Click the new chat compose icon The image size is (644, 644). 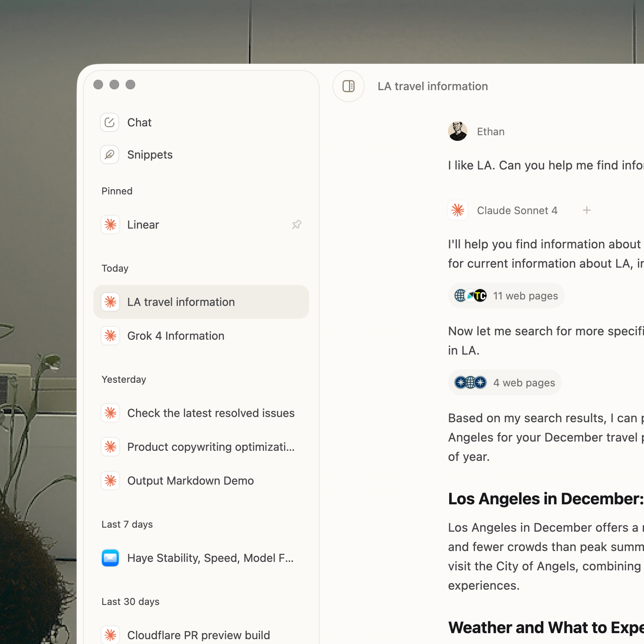pyautogui.click(x=109, y=122)
